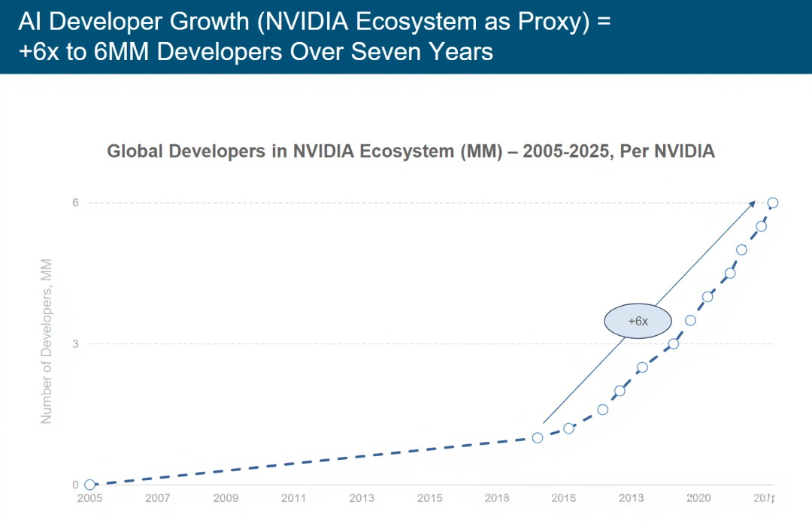Click the x-axis label '2018'
Image resolution: width=812 pixels, height=523 pixels.
coord(497,498)
